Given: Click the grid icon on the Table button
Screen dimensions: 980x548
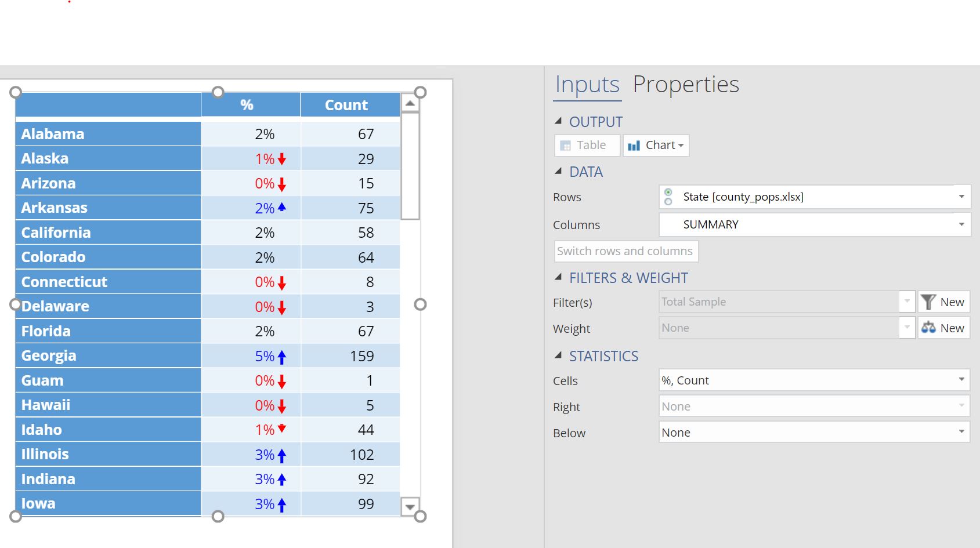Looking at the screenshot, I should click(x=566, y=146).
